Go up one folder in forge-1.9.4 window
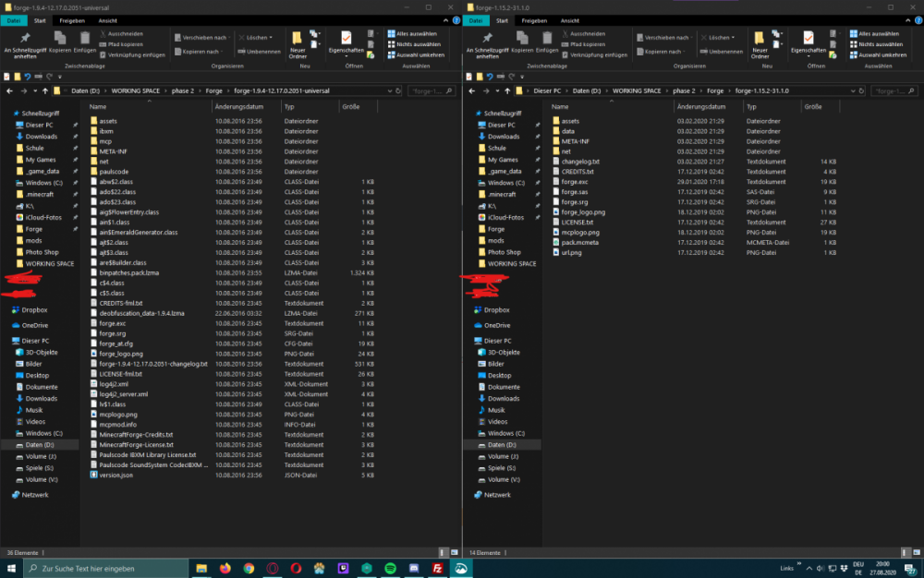Screen dimensions: 924x578 [x=44, y=91]
